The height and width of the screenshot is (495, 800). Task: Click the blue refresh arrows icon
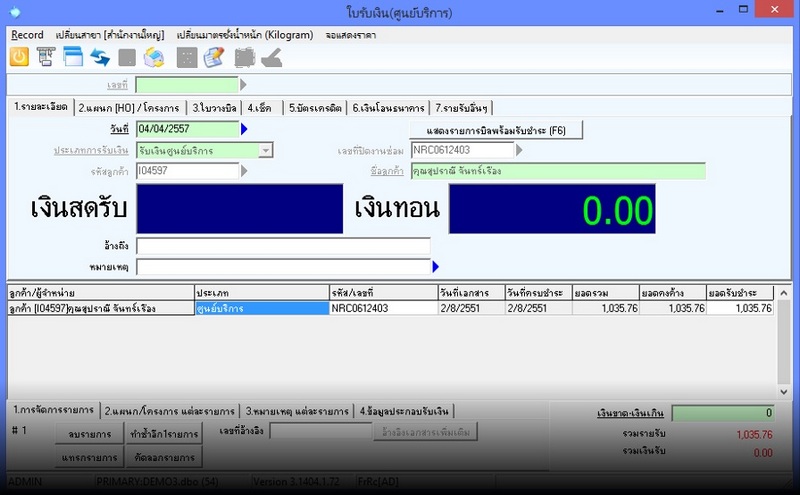99,57
